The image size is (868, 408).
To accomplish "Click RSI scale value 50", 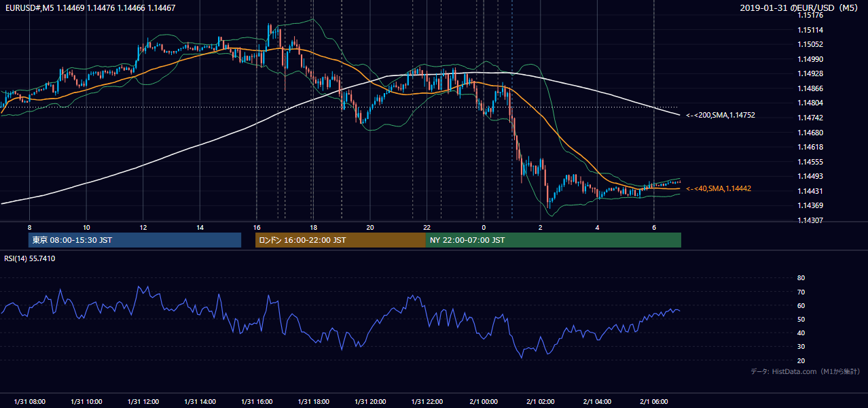I will 801,319.
